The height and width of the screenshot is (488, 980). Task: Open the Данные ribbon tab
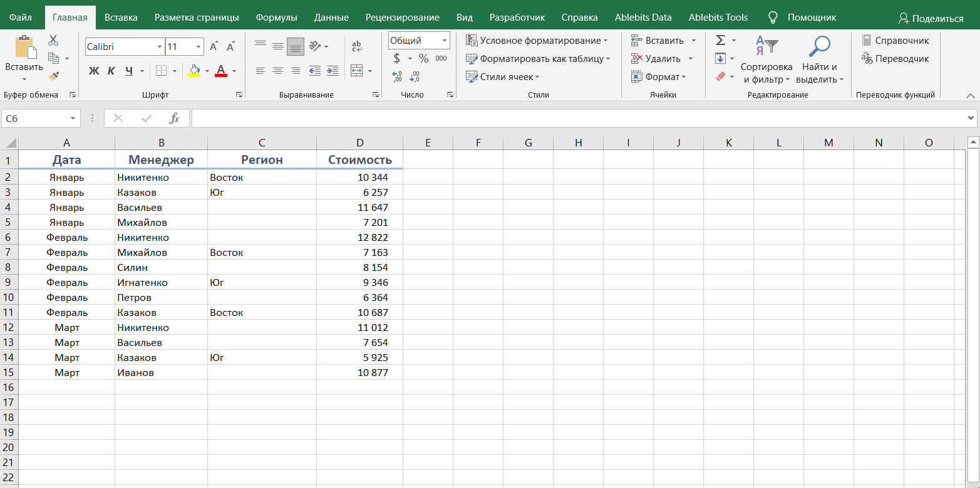pos(331,18)
